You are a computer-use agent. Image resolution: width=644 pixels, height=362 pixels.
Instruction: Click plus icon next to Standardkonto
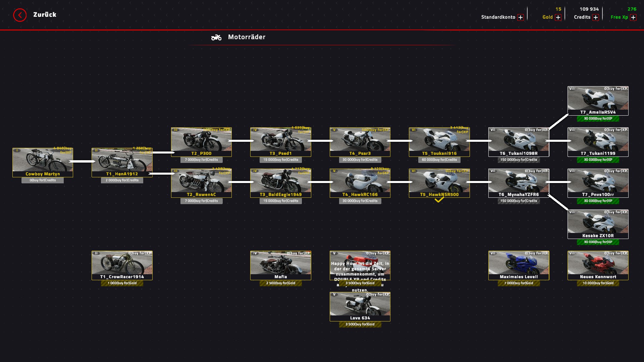(x=521, y=17)
